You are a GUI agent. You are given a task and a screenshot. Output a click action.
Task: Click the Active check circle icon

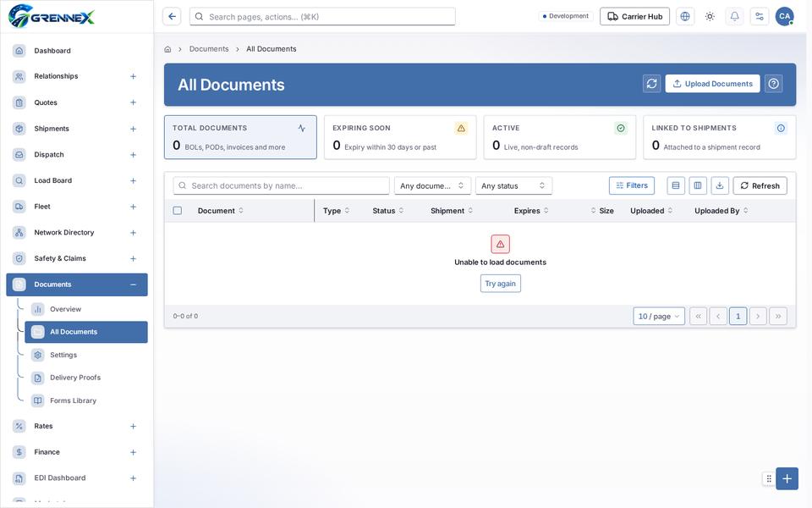pyautogui.click(x=620, y=128)
